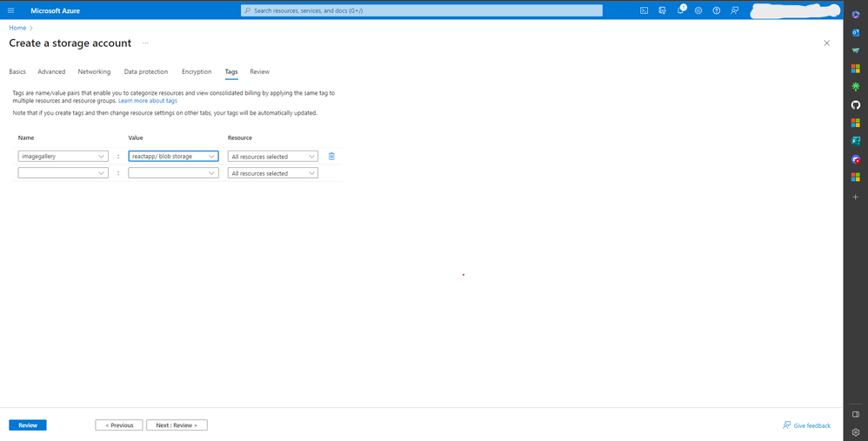Image resolution: width=868 pixels, height=441 pixels.
Task: Switch to the Advanced tab
Action: point(51,71)
